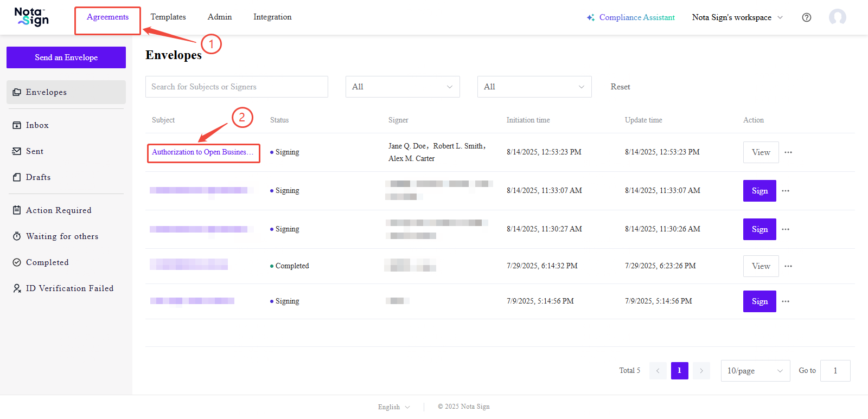
Task: Switch to the Integration tab
Action: [272, 17]
